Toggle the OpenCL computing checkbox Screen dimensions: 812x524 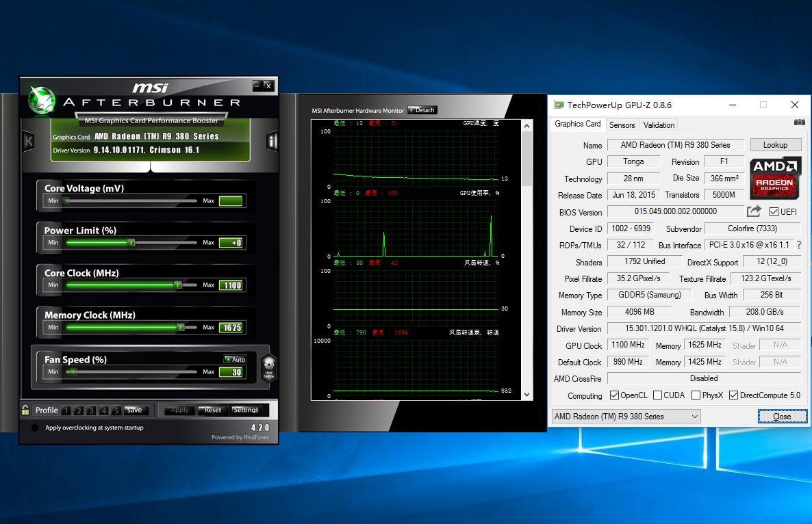tap(615, 395)
